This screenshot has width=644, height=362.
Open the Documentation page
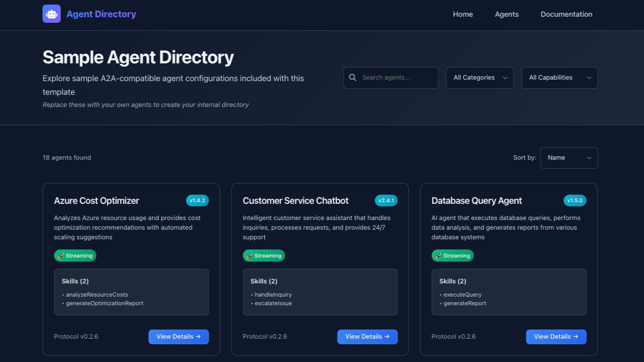click(x=566, y=14)
